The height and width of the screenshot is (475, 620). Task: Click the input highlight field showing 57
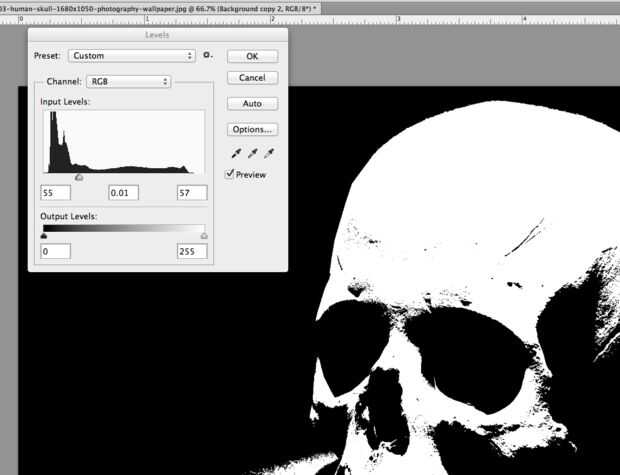click(191, 192)
